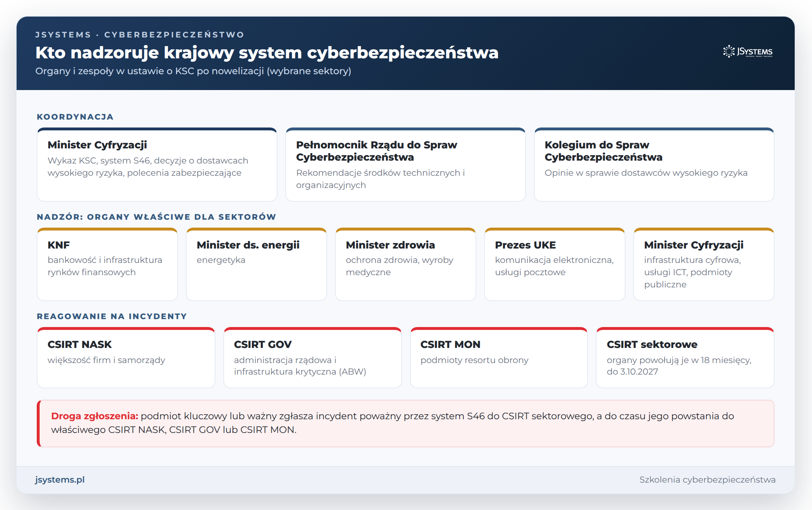Open the jsystems.pl footer link
This screenshot has height=510, width=812.
coord(60,480)
